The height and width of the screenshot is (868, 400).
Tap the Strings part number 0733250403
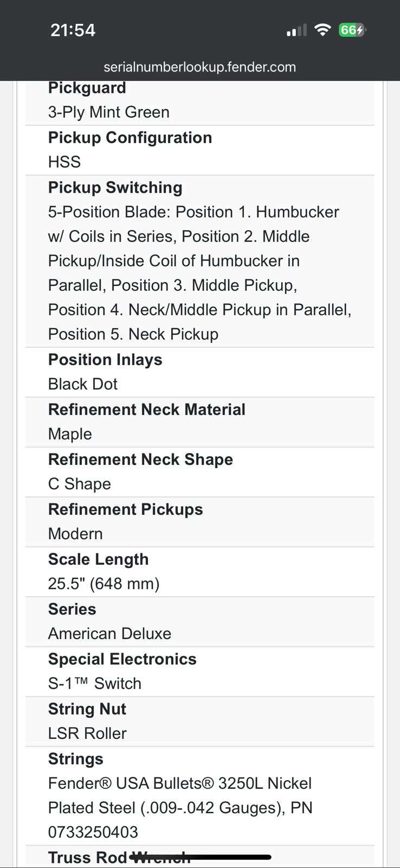(x=93, y=832)
